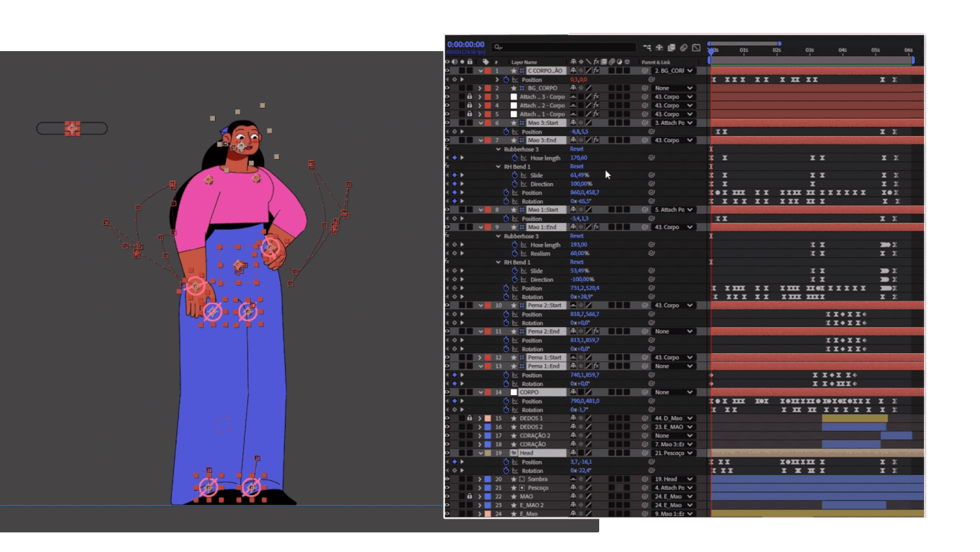Toggle visibility of DEDOS 2 layer
The height and width of the screenshot is (552, 980).
tap(448, 427)
